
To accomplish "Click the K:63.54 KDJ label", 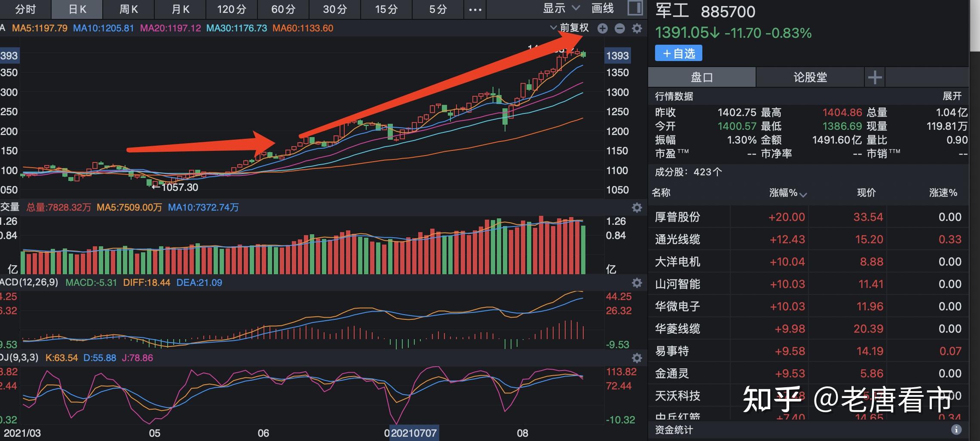I will [x=61, y=358].
